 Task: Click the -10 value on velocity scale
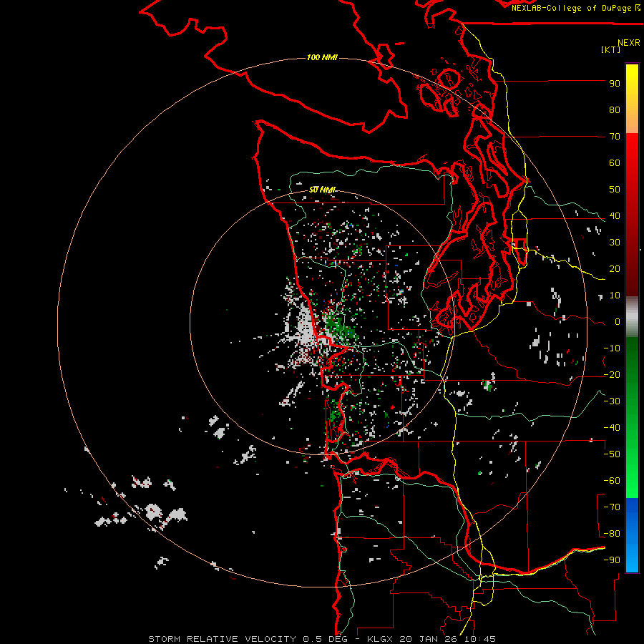[612, 348]
